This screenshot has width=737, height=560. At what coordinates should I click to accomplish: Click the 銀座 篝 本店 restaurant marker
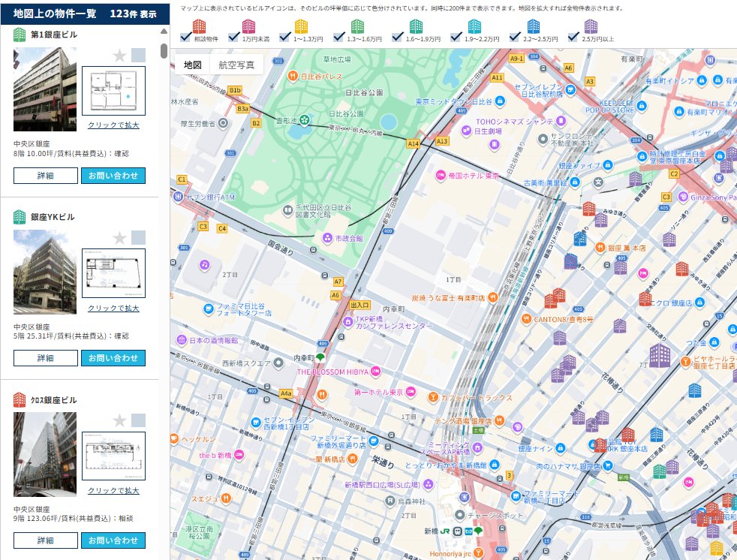tap(600, 247)
